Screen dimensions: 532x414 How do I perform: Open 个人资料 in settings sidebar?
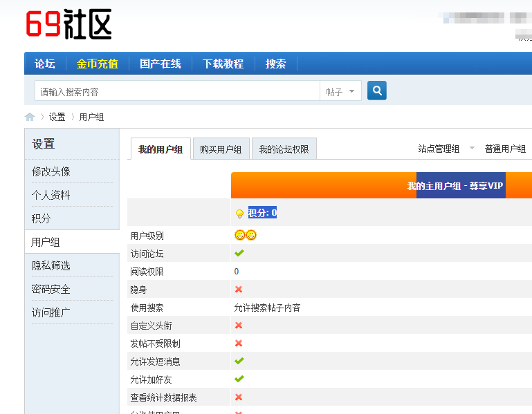click(51, 195)
